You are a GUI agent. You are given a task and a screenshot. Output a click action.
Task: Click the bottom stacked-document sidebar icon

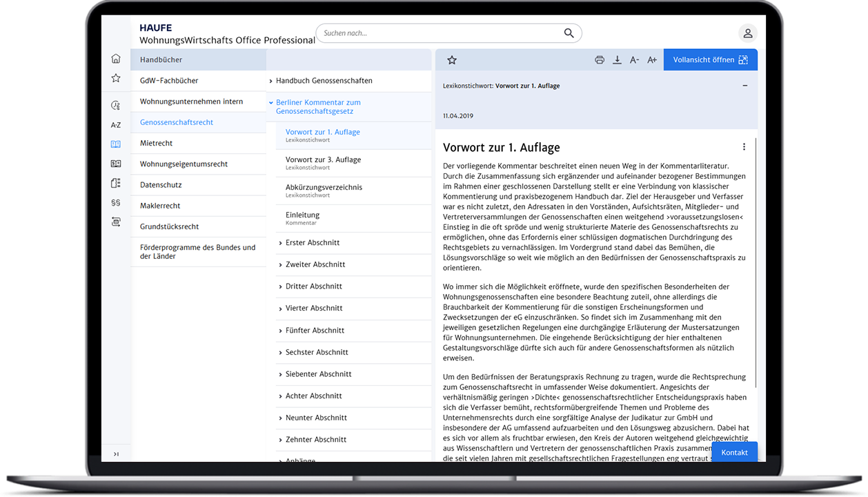[116, 222]
